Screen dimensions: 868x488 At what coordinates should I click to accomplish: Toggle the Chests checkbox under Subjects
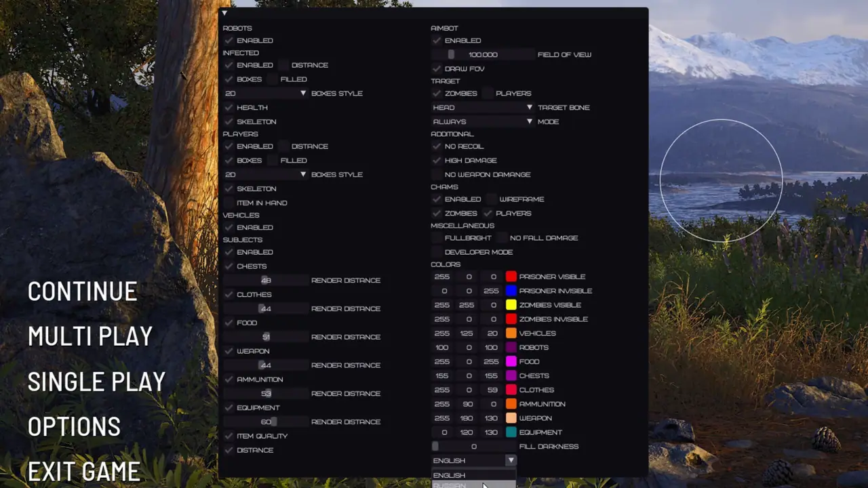coord(229,266)
